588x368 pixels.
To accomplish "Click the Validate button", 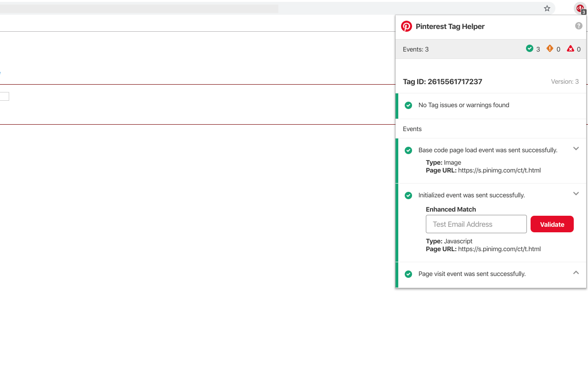I will tap(552, 224).
